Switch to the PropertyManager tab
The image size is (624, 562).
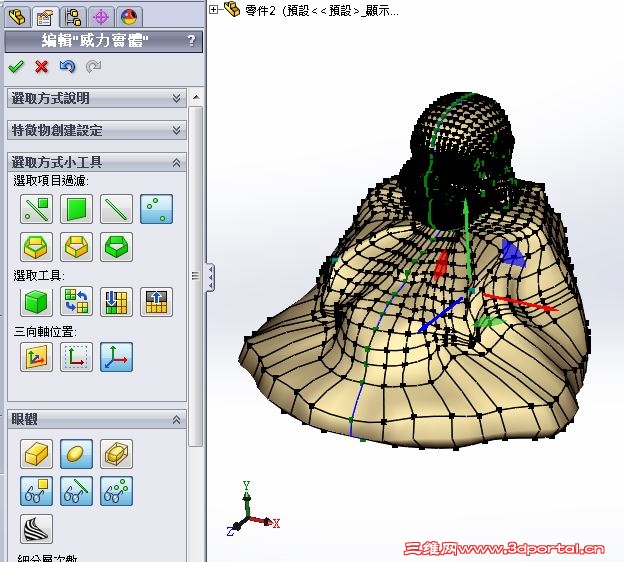[45, 17]
